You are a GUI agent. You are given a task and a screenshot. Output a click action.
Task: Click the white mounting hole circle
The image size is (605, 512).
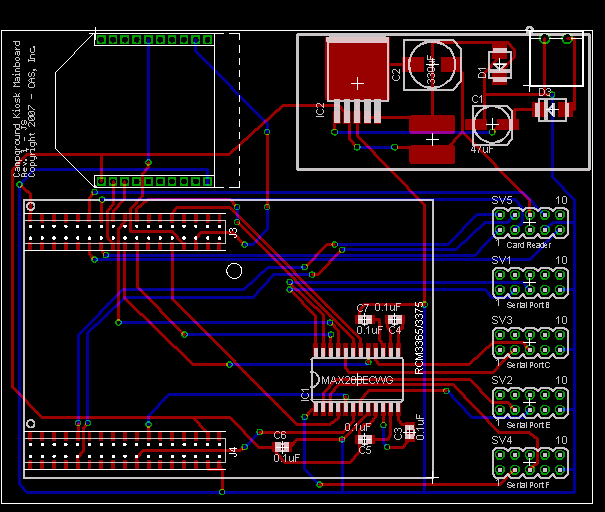[234, 270]
